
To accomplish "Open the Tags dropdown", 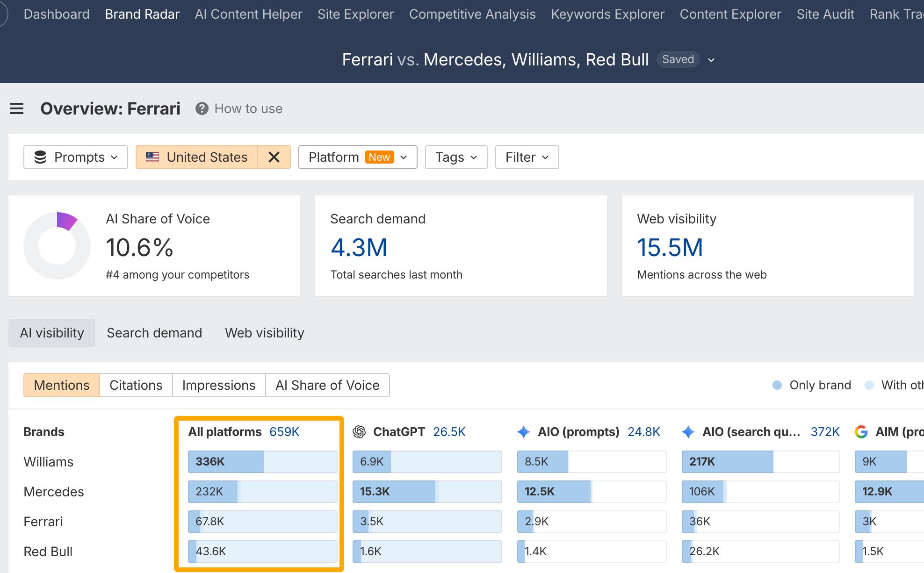I will [456, 157].
